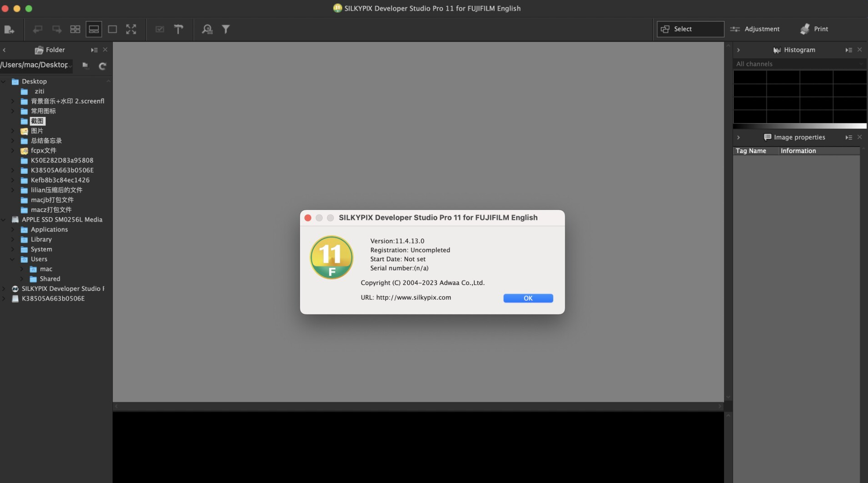868x483 pixels.
Task: Click the mark checkbox icon in the toolbar
Action: 160,29
